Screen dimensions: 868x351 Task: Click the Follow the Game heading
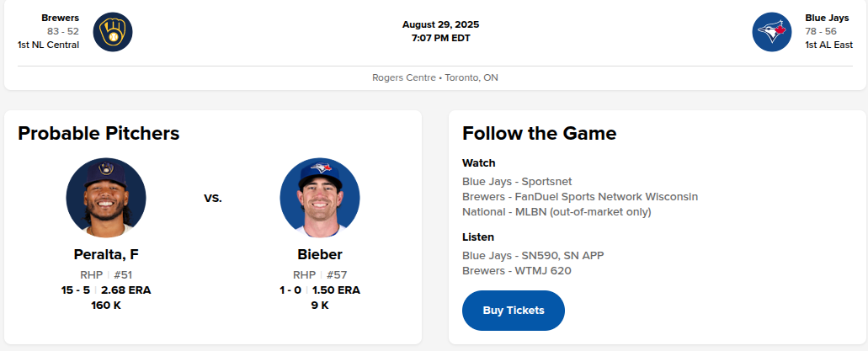[539, 133]
